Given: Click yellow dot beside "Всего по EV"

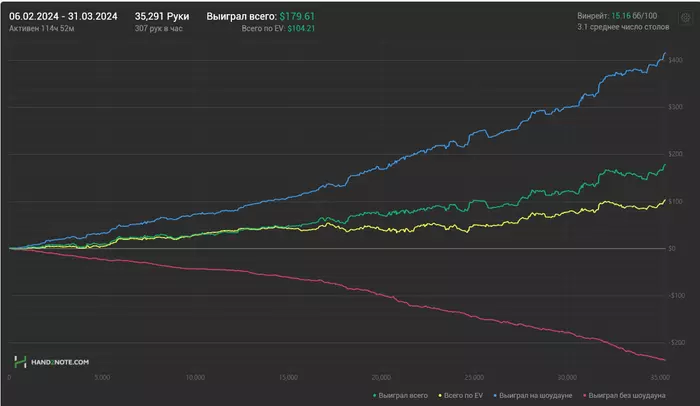Looking at the screenshot, I should (x=440, y=396).
